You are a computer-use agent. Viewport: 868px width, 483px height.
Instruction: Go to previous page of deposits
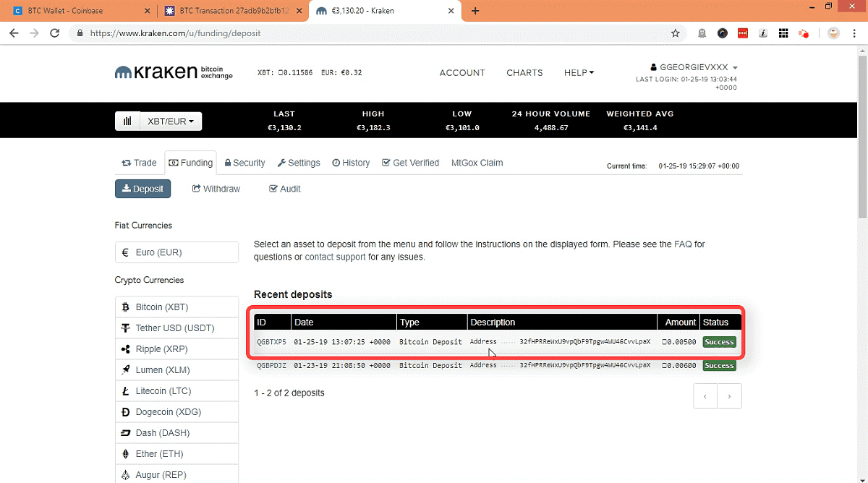pyautogui.click(x=705, y=396)
